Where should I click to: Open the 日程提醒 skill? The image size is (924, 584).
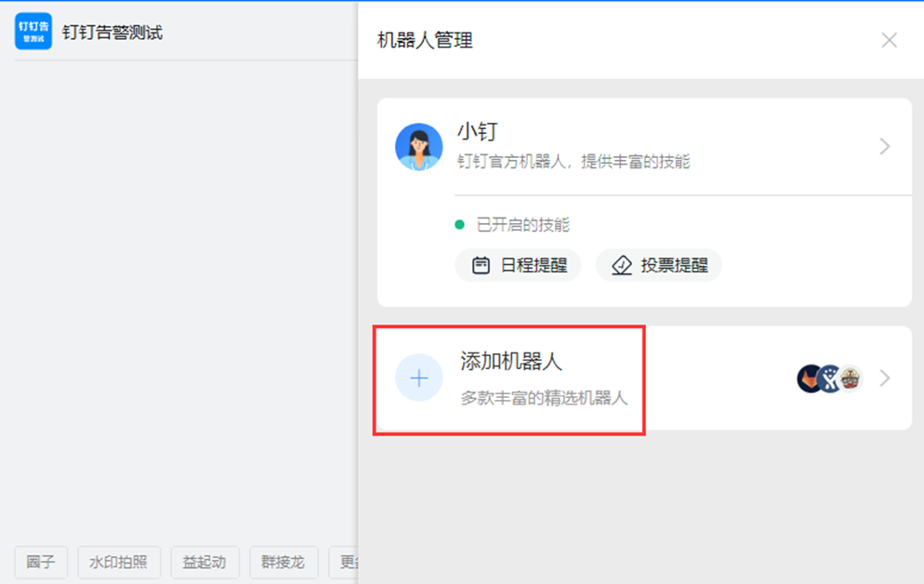click(x=518, y=265)
